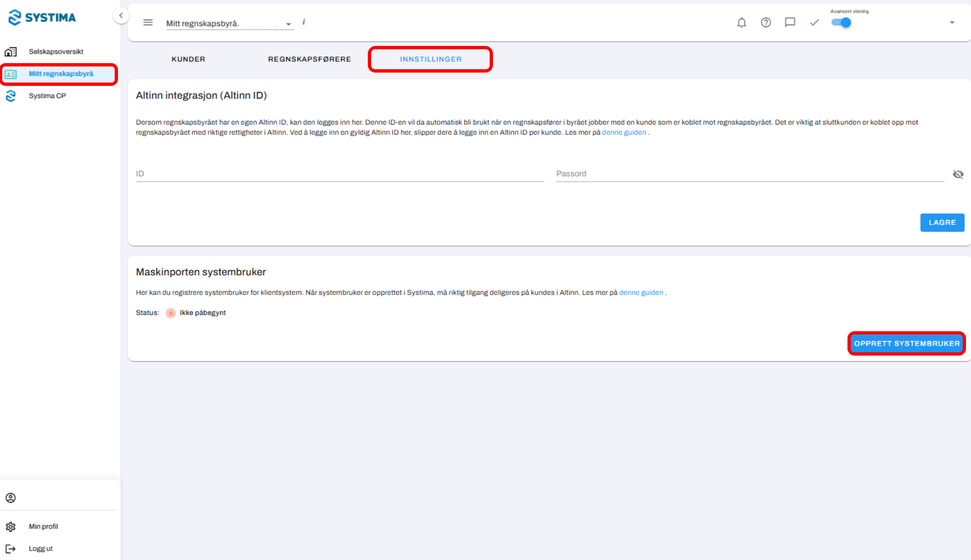
Task: Toggle Avansert visning switch
Action: tap(841, 23)
